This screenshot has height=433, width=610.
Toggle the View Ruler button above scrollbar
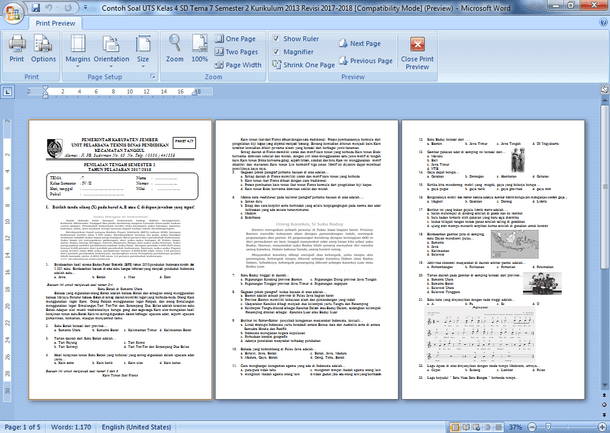tap(604, 90)
